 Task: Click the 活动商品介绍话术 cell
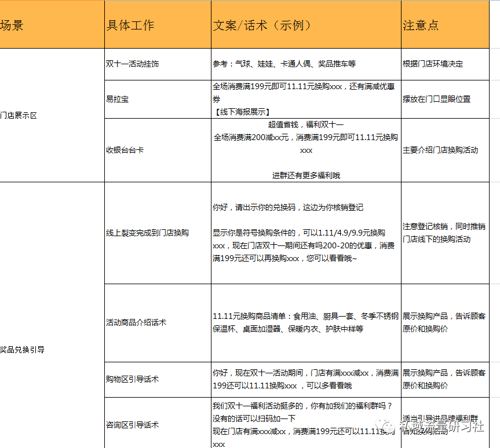[x=158, y=323]
